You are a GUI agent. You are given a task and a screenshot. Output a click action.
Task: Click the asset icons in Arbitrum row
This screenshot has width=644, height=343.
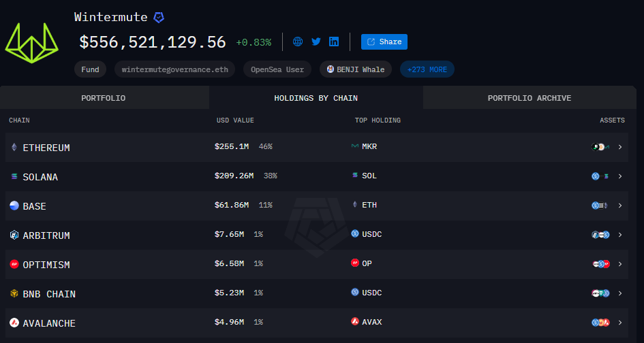click(x=600, y=235)
